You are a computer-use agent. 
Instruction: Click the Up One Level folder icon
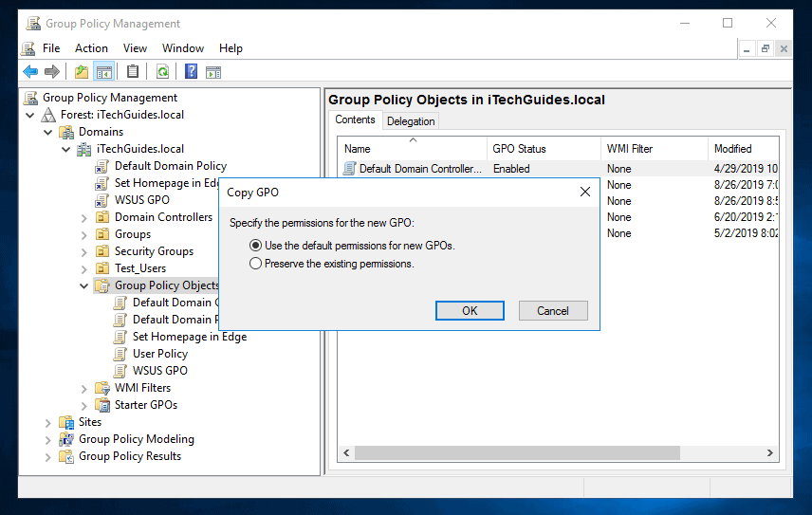pos(82,71)
